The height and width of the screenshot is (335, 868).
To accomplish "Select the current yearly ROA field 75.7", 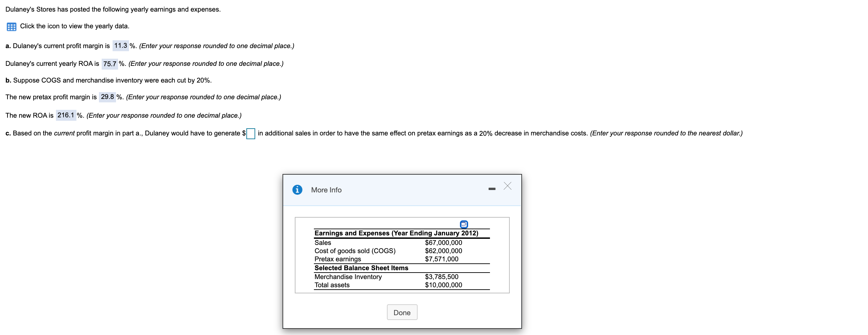I will (110, 64).
